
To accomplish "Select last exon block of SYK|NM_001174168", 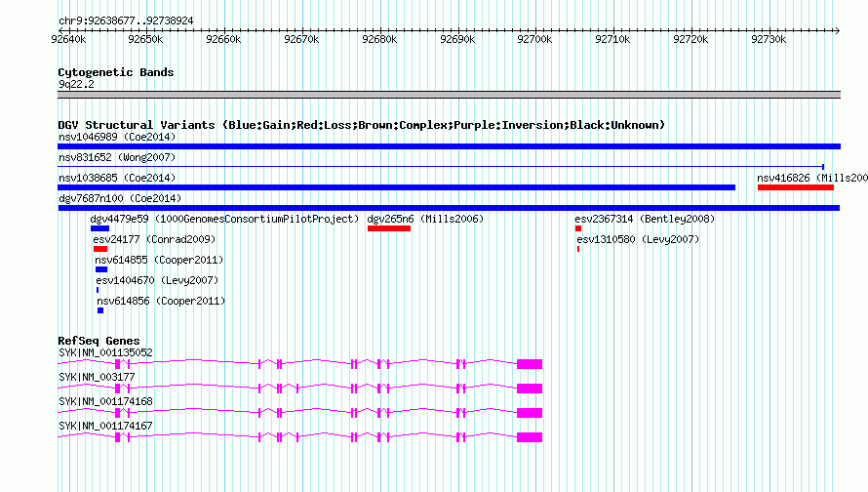I will pos(530,413).
